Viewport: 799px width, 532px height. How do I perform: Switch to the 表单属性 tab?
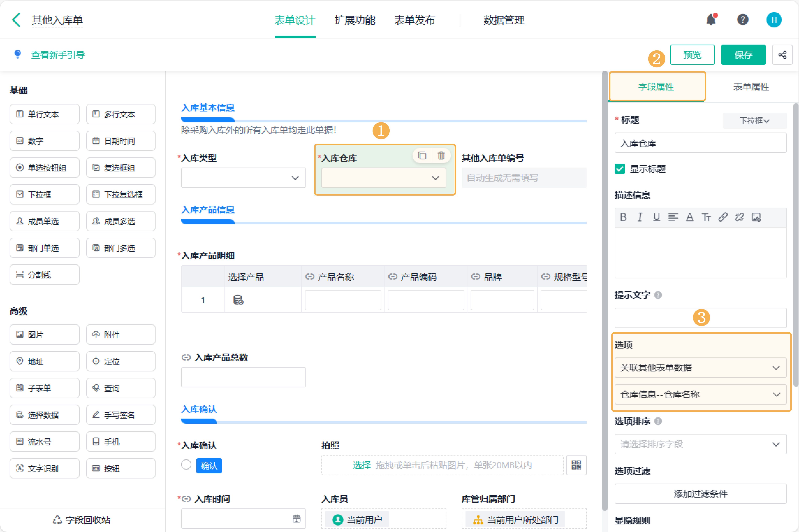pos(751,87)
